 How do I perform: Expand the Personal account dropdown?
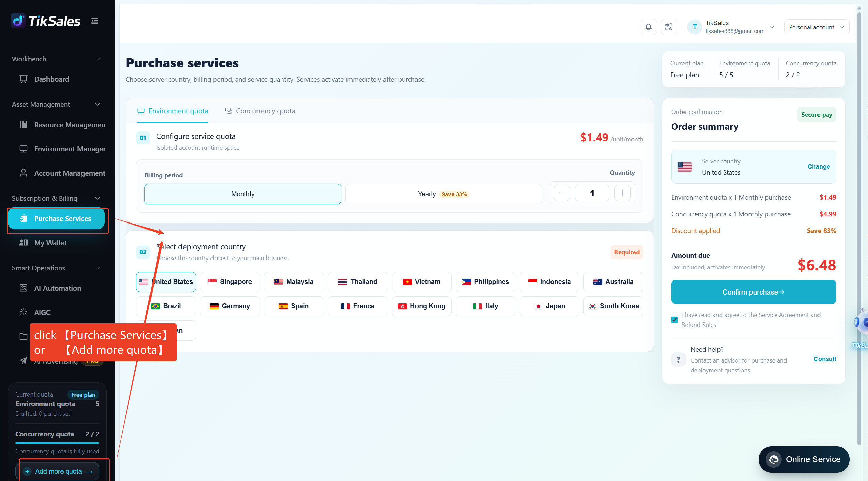[x=816, y=27]
